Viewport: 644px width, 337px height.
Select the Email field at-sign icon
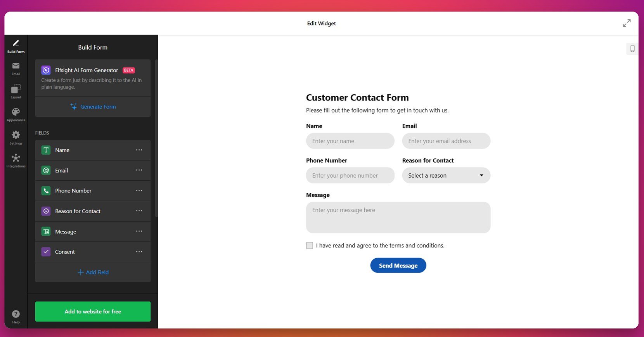click(x=46, y=170)
